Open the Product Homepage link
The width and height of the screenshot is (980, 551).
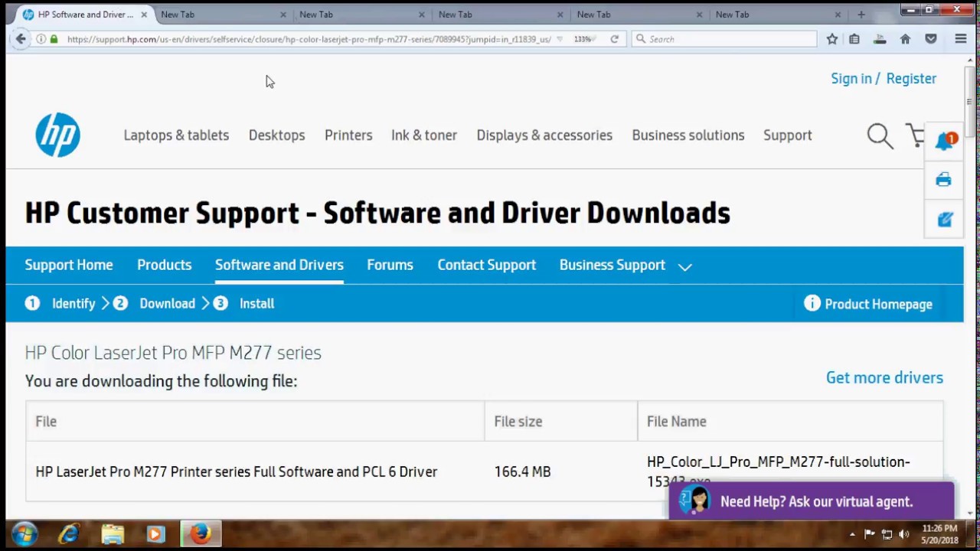click(878, 304)
